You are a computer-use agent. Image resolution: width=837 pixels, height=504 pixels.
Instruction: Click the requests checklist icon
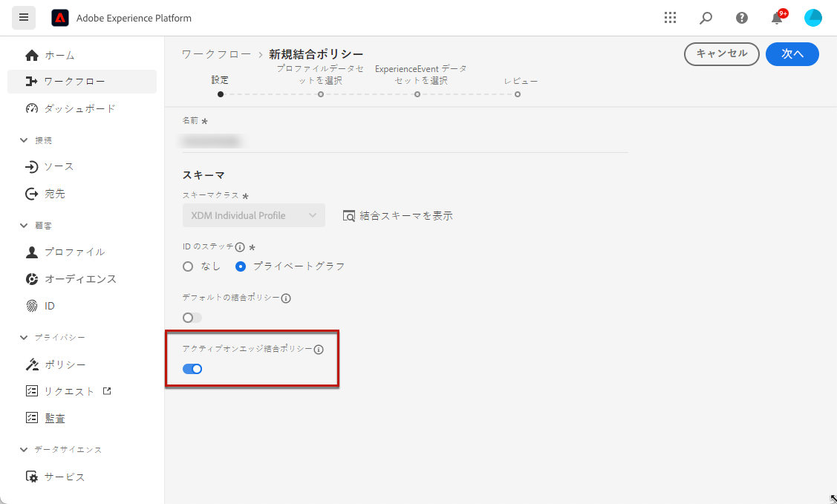pos(32,391)
